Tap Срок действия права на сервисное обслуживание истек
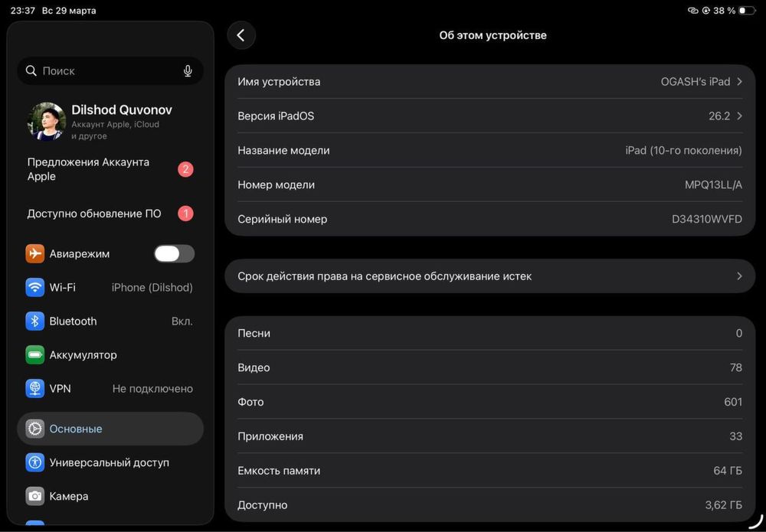This screenshot has height=532, width=766. coord(490,276)
